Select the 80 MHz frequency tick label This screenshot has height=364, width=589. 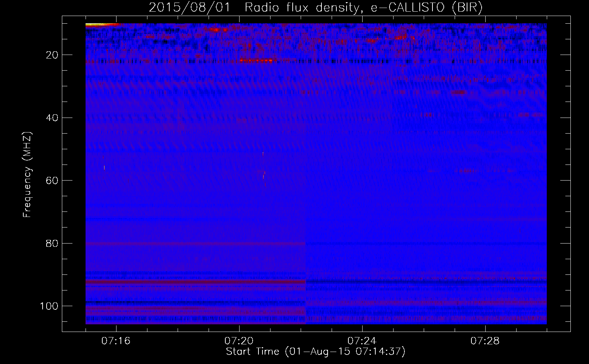pyautogui.click(x=52, y=244)
